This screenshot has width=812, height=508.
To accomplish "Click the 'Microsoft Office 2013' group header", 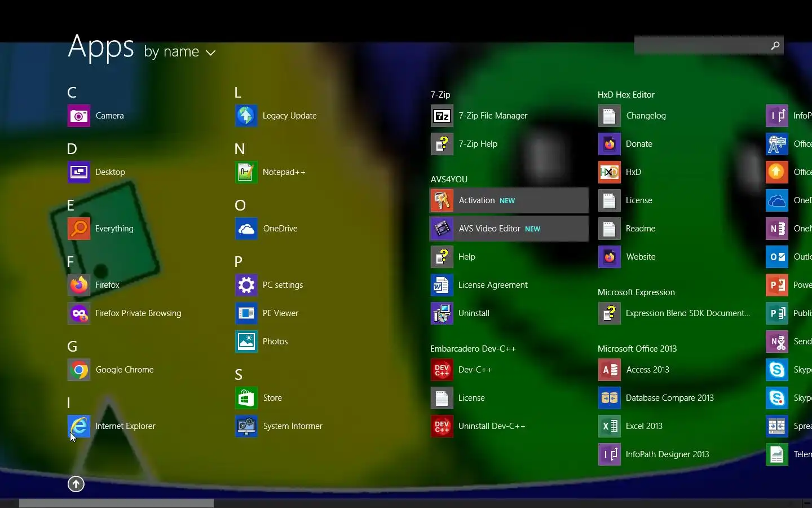I will click(x=637, y=349).
